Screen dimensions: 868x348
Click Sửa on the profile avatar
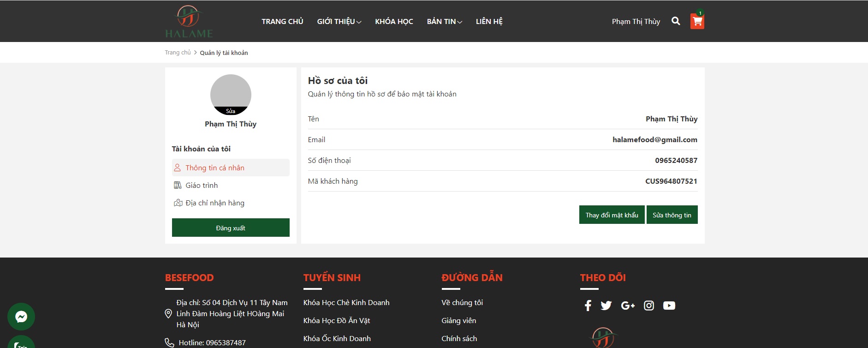coord(231,111)
